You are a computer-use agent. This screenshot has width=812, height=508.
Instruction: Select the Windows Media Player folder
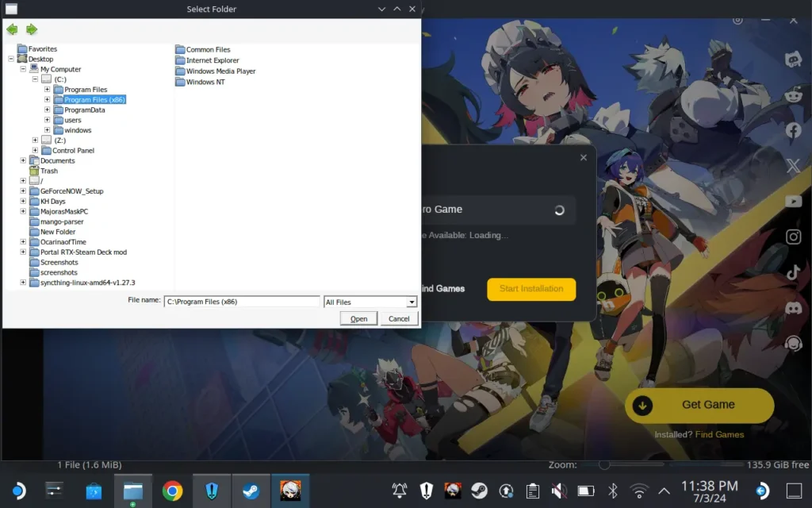pyautogui.click(x=220, y=71)
